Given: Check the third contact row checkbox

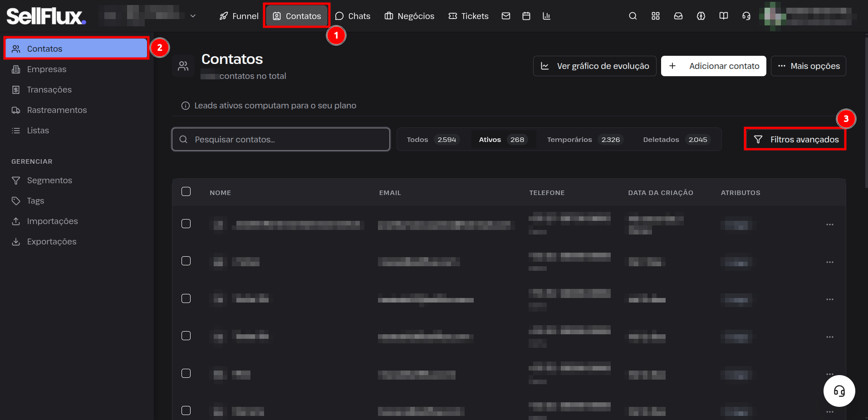Looking at the screenshot, I should click(186, 298).
